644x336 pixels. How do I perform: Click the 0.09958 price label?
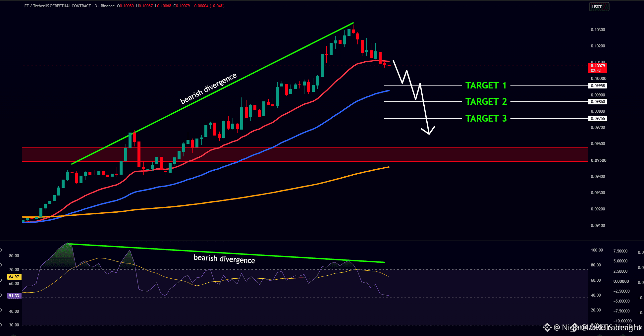(598, 86)
